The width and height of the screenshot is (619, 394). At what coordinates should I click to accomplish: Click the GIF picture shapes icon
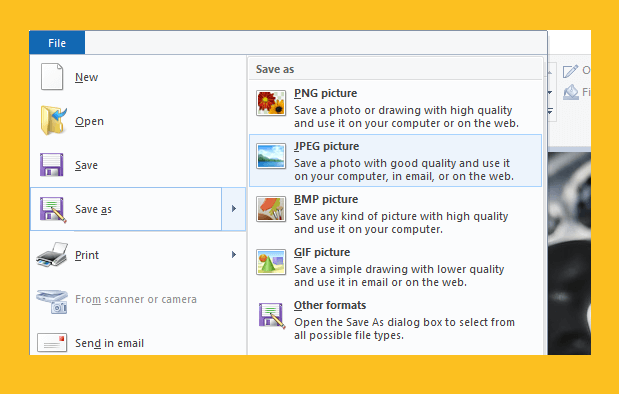tap(271, 262)
